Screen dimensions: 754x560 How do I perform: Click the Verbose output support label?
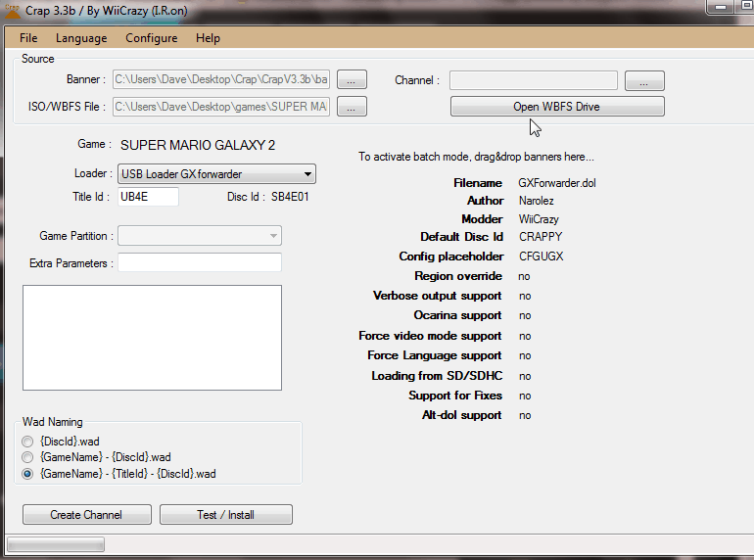click(437, 296)
